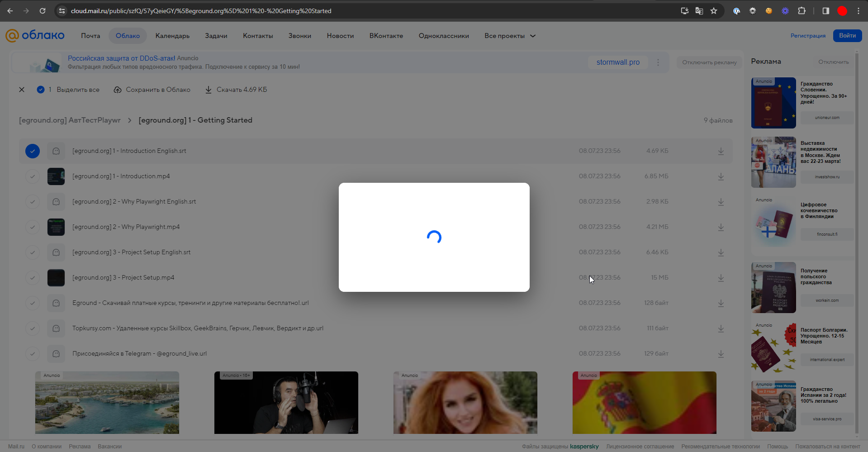The width and height of the screenshot is (868, 452).
Task: Click download icon for Why Playwright.mp4
Action: point(721,227)
